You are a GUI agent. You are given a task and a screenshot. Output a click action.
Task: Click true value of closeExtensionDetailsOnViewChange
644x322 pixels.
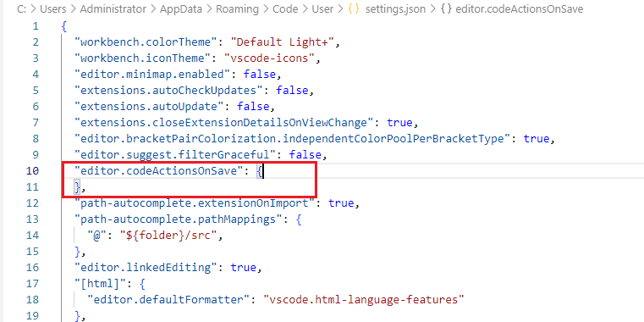point(400,123)
